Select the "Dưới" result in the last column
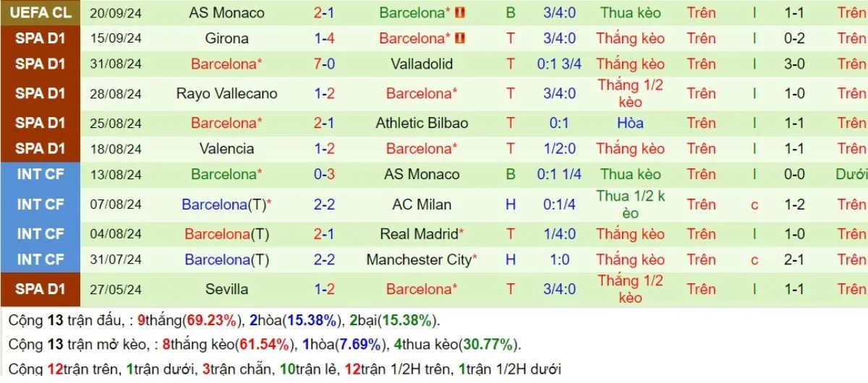This screenshot has height=383, width=868. tap(851, 174)
